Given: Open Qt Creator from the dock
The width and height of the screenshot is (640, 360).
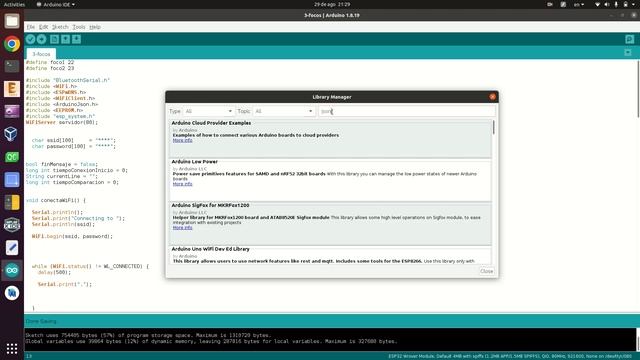Looking at the screenshot, I should click(12, 157).
